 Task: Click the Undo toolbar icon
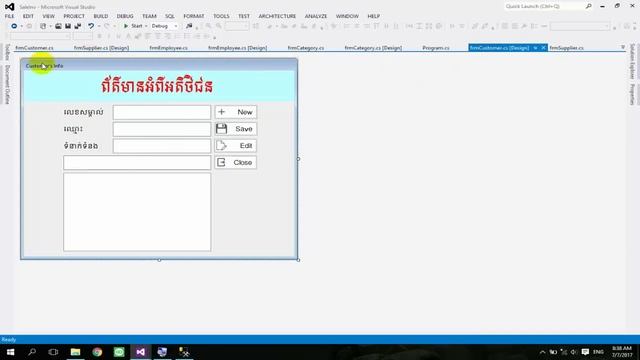91,26
